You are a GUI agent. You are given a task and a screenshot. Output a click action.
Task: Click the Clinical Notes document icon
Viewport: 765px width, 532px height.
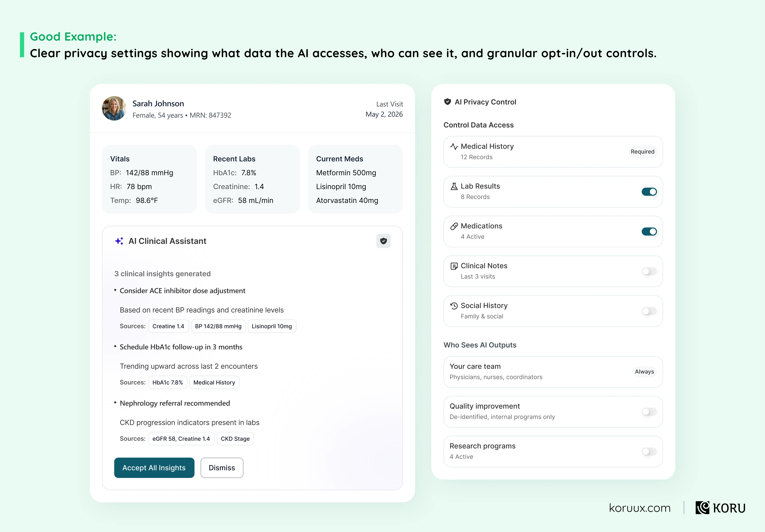click(454, 266)
